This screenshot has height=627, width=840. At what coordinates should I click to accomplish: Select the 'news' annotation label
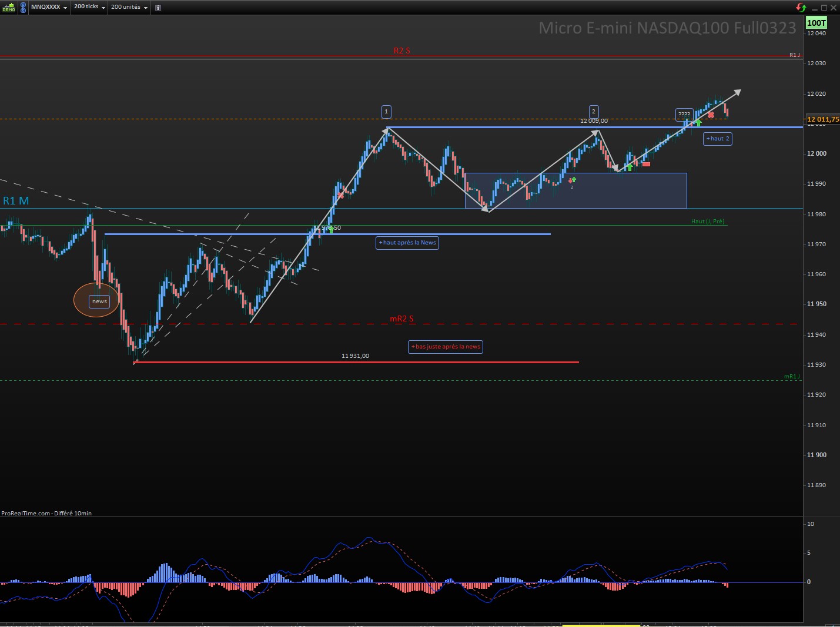[99, 301]
